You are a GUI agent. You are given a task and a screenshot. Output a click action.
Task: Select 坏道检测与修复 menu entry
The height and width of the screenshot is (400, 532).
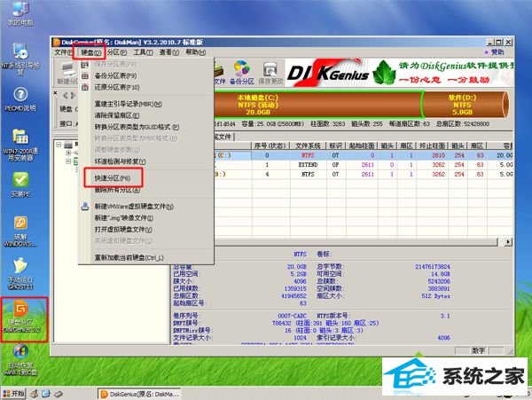tap(120, 161)
